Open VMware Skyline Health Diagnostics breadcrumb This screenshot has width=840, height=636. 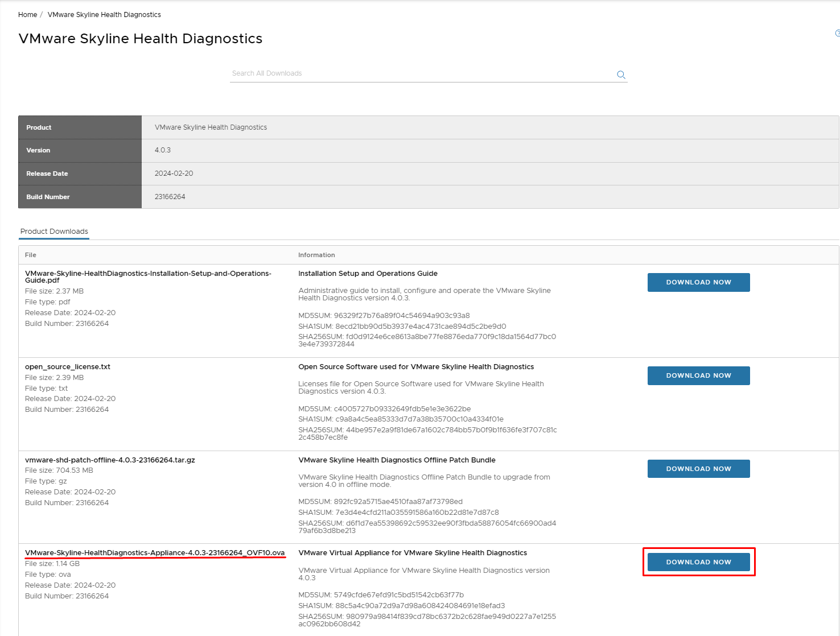click(104, 15)
